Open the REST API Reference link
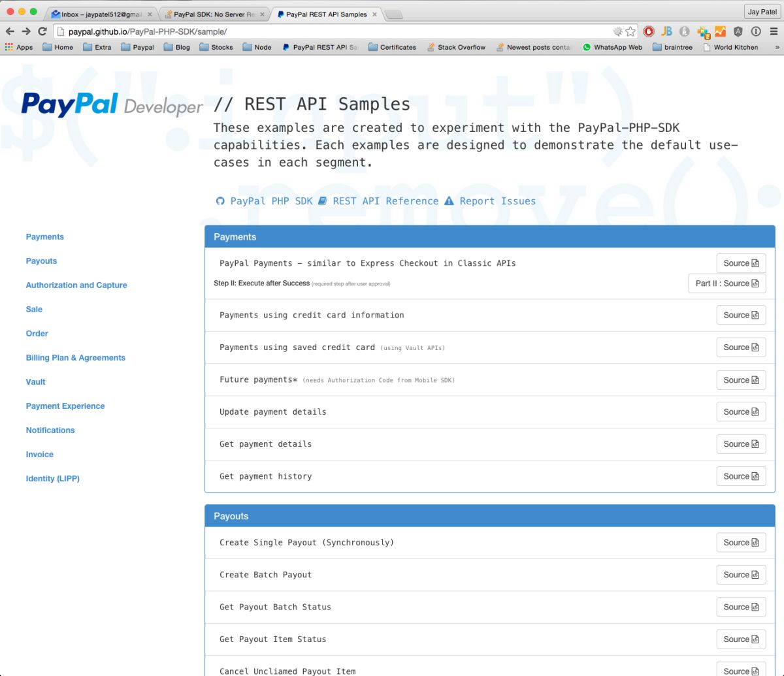The height and width of the screenshot is (676, 784). click(378, 201)
